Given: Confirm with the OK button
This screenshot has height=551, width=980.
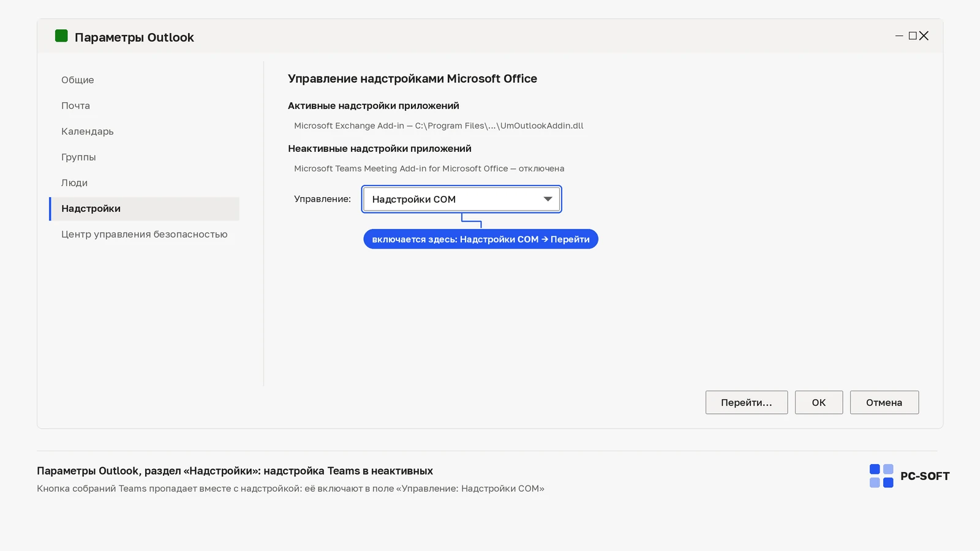Looking at the screenshot, I should (x=818, y=402).
